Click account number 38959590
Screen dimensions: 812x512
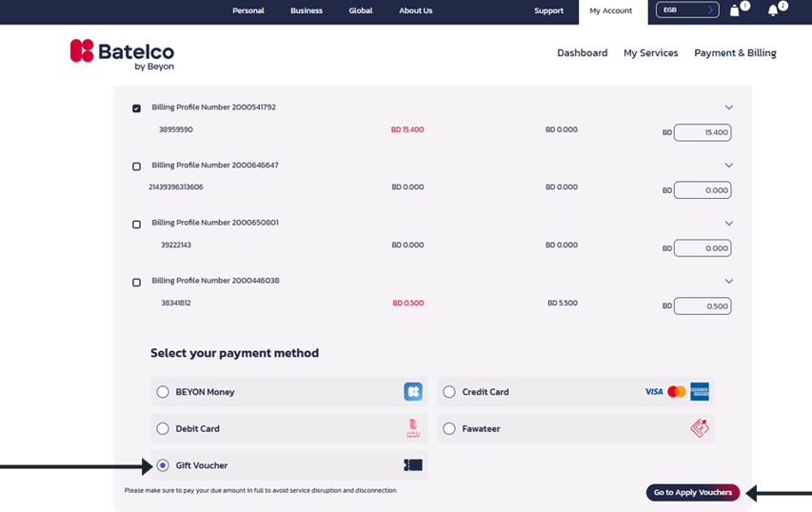point(175,129)
